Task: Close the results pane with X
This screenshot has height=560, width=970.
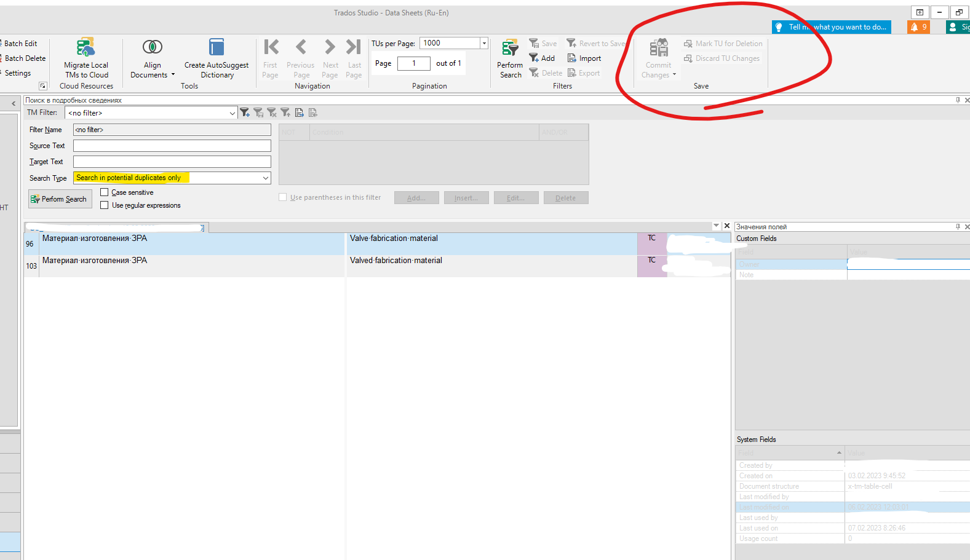Action: click(x=727, y=226)
